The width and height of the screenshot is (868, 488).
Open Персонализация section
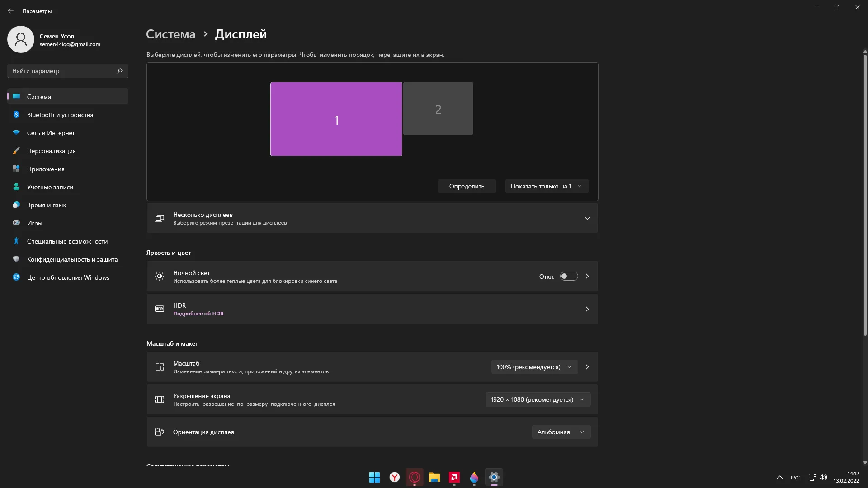[68, 151]
